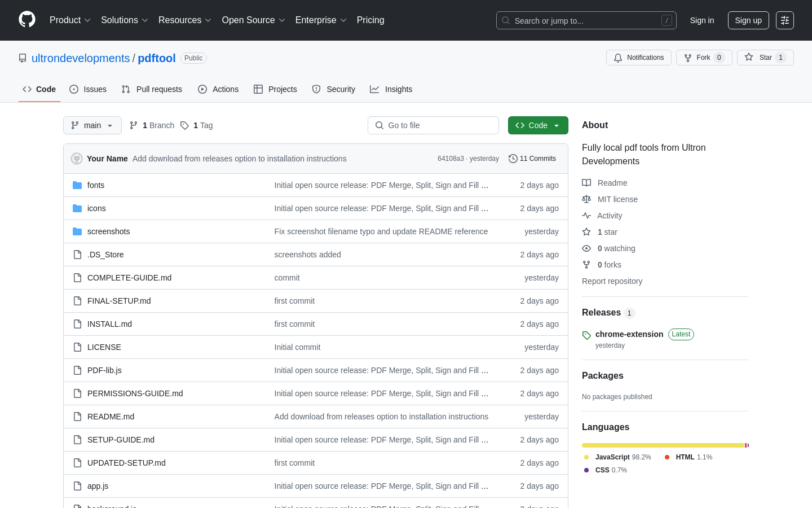This screenshot has height=508, width=812.
Task: Switch to the Pull requests tab
Action: click(x=152, y=89)
